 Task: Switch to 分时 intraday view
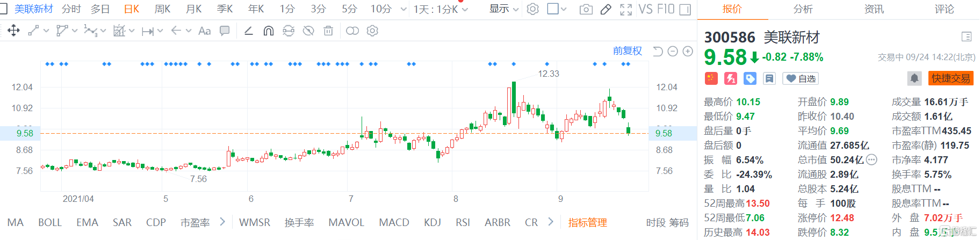coord(71,9)
